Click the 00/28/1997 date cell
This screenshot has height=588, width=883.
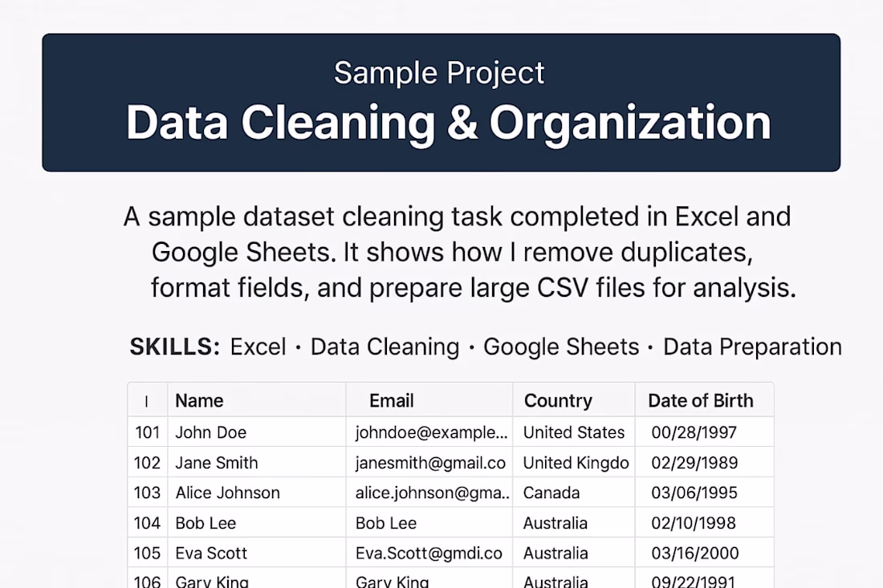[694, 432]
